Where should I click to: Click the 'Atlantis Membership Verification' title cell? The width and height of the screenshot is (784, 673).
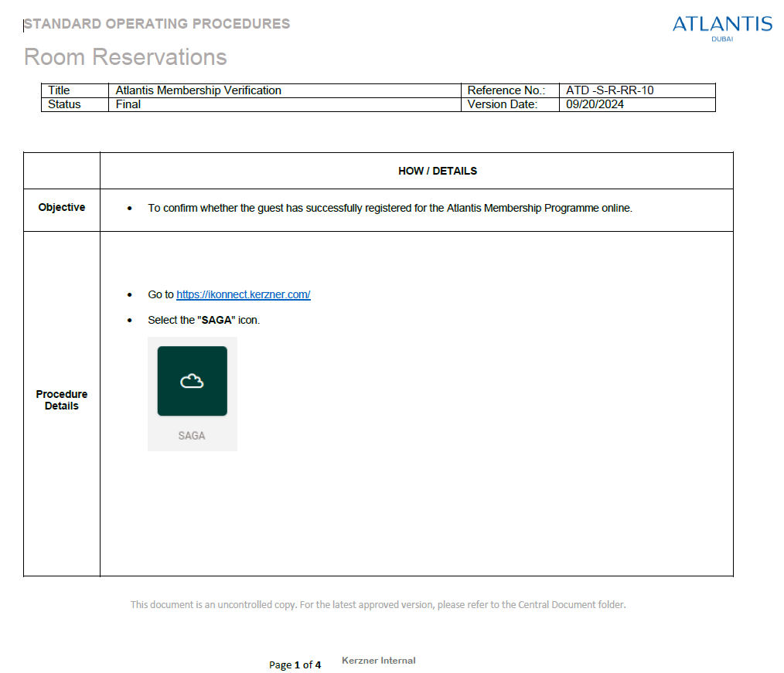285,90
